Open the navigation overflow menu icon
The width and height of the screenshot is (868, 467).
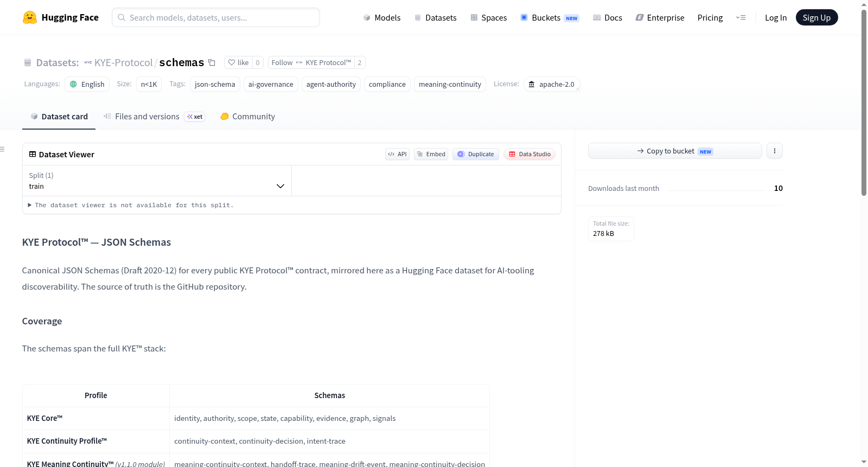coord(741,17)
